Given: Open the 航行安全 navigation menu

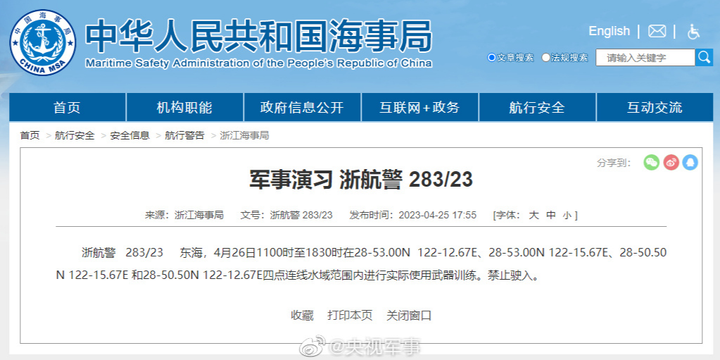Looking at the screenshot, I should (x=537, y=107).
